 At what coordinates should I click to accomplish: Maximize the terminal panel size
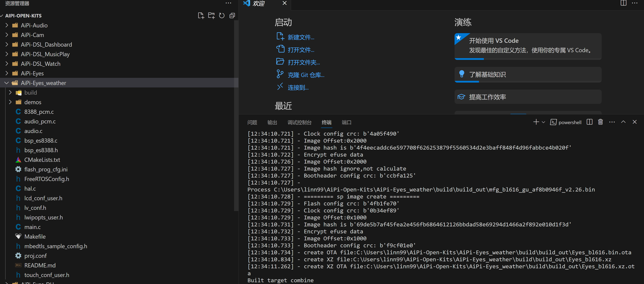623,122
